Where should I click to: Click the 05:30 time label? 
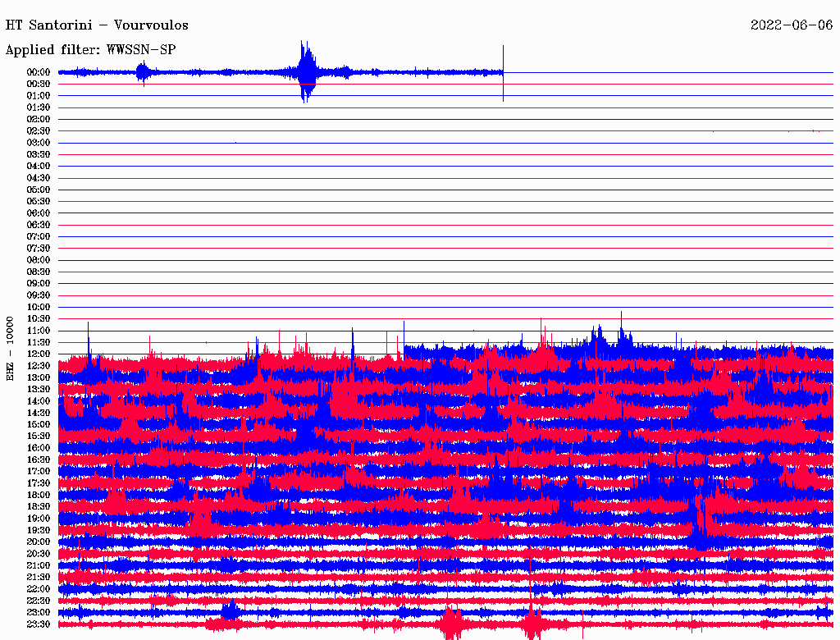tap(39, 201)
